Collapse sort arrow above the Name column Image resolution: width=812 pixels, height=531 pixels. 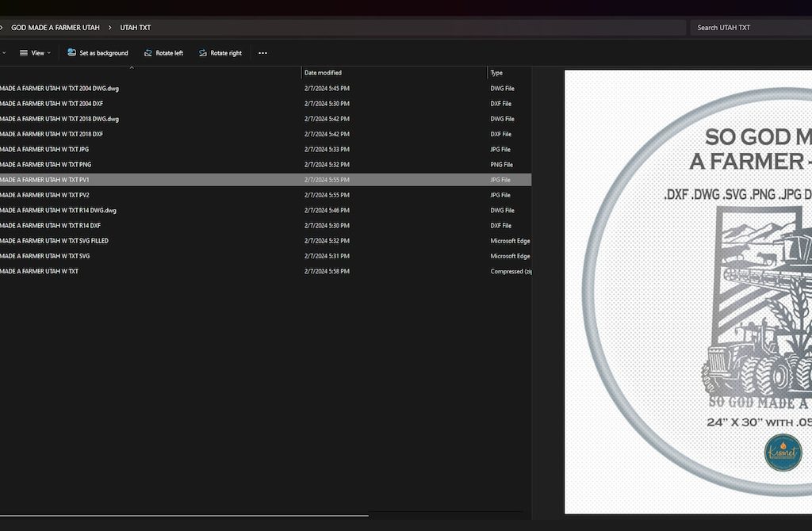[132, 68]
